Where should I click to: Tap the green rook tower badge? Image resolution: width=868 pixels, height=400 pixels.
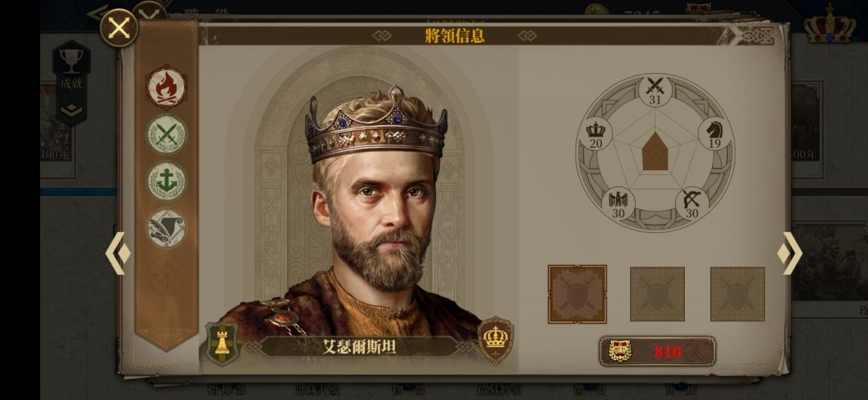pyautogui.click(x=222, y=344)
